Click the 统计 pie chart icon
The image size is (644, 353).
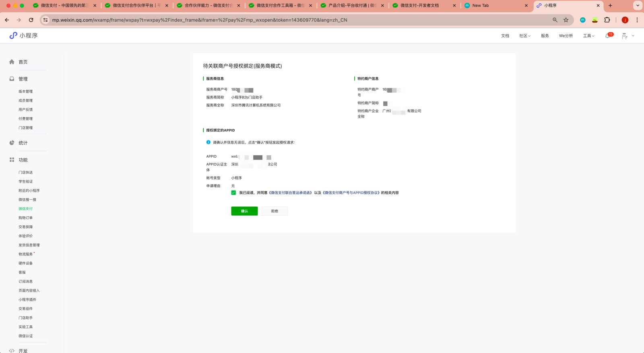coord(12,143)
